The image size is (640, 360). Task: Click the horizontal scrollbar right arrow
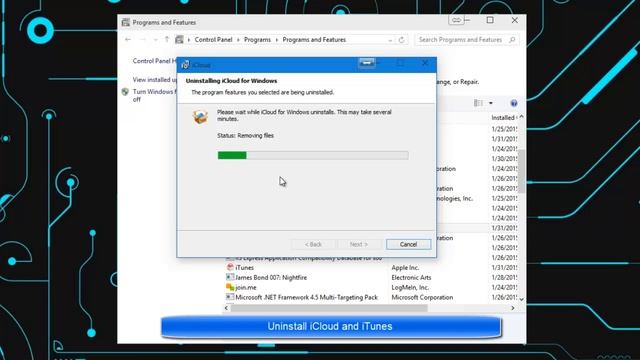pyautogui.click(x=513, y=308)
